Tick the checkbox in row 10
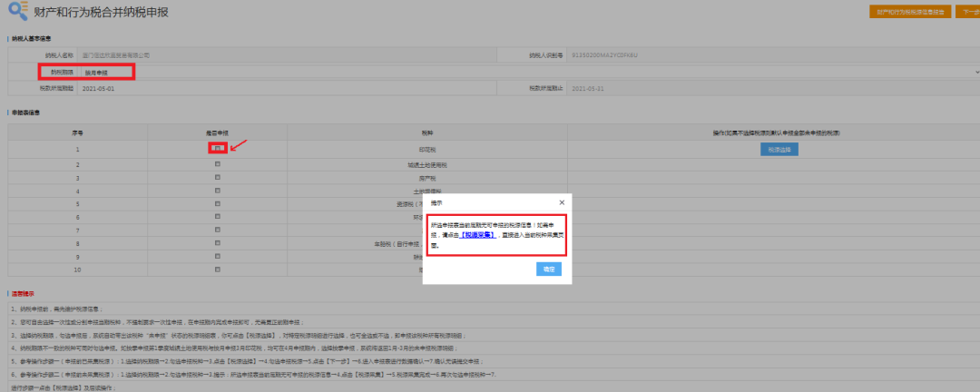Image resolution: width=980 pixels, height=392 pixels. pos(217,269)
